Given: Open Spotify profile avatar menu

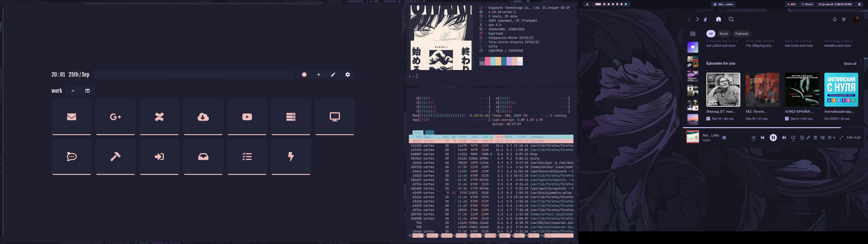Looking at the screenshot, I should pyautogui.click(x=856, y=20).
